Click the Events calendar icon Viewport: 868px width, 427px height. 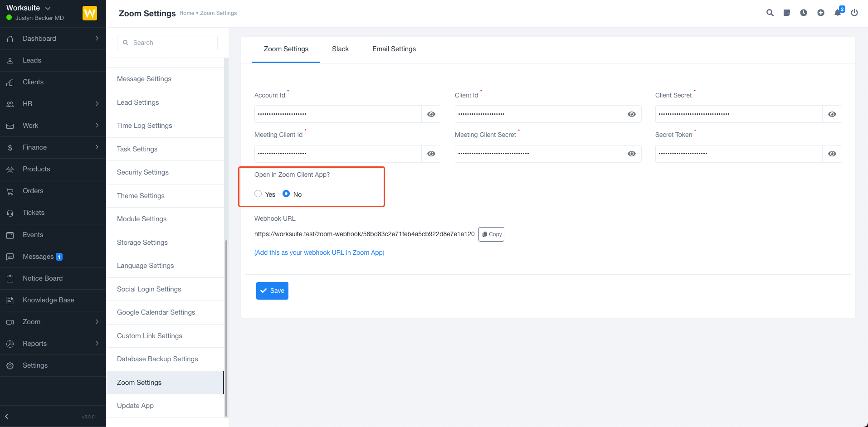tap(10, 235)
